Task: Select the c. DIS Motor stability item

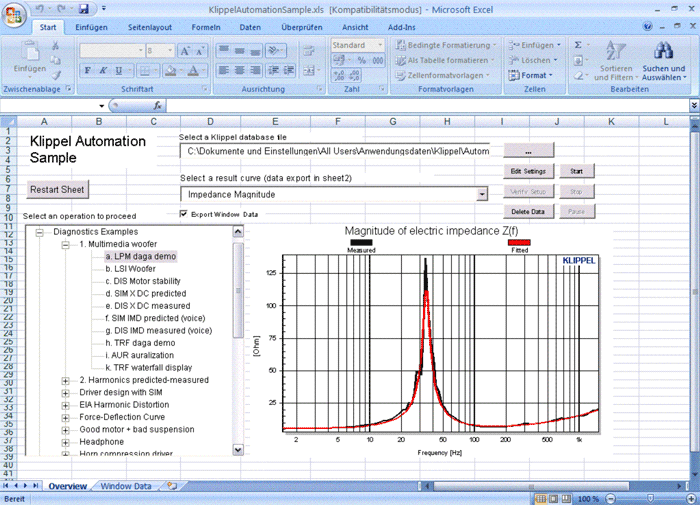Action: click(143, 281)
